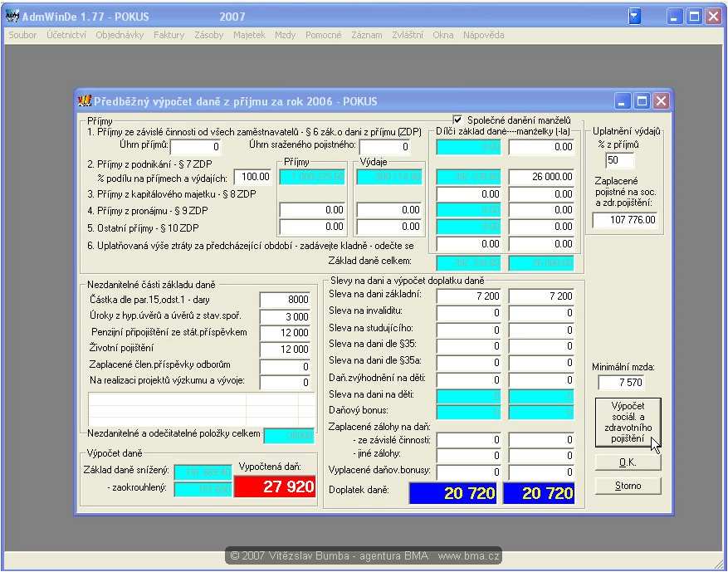Click Příjmy z pronájmu příjmy field

[x=312, y=210]
